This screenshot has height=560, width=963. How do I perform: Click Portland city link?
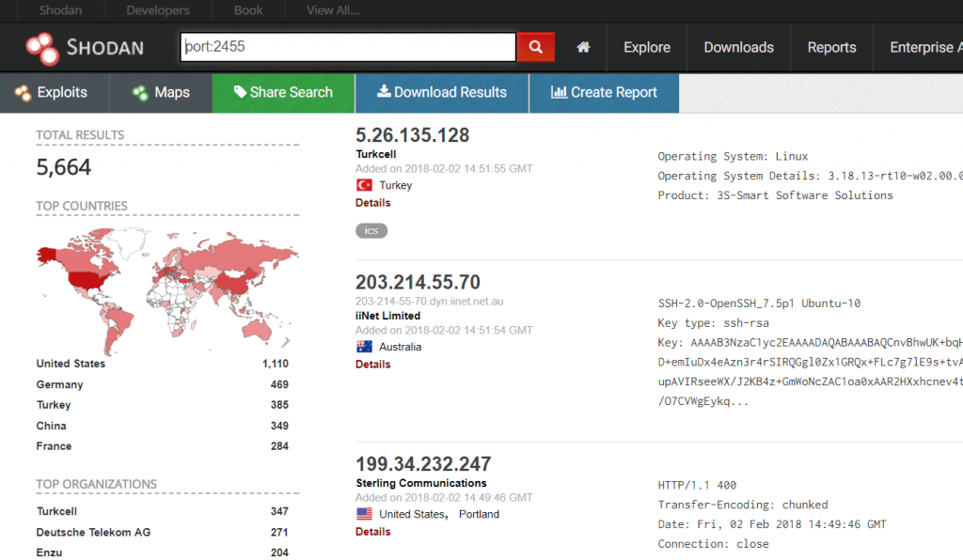point(479,514)
